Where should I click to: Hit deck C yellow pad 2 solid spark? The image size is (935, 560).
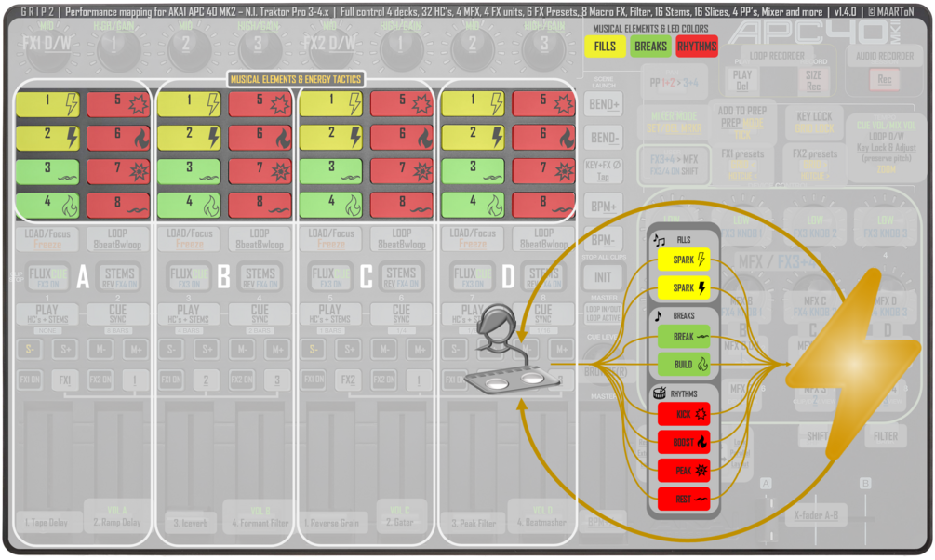[x=331, y=138]
